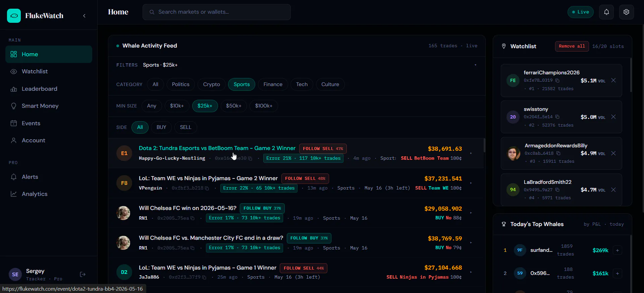Click the E1 trader avatar
The image size is (644, 293).
pyautogui.click(x=124, y=153)
